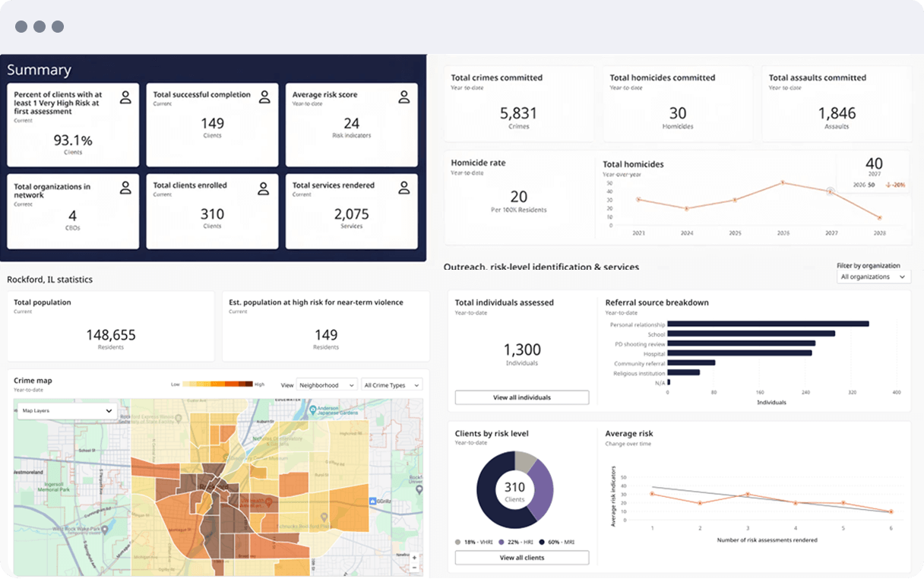This screenshot has height=579, width=924.
Task: Click the View all individuals button
Action: click(x=521, y=397)
